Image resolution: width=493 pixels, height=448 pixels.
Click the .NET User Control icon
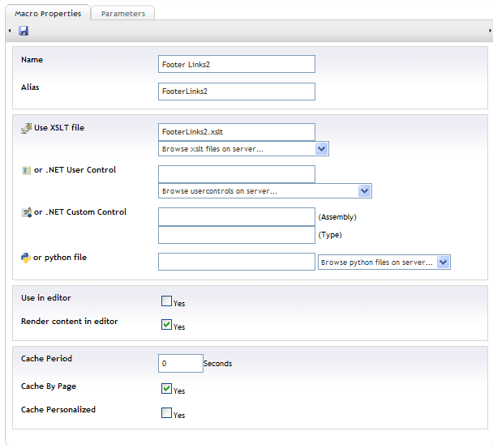pyautogui.click(x=27, y=170)
